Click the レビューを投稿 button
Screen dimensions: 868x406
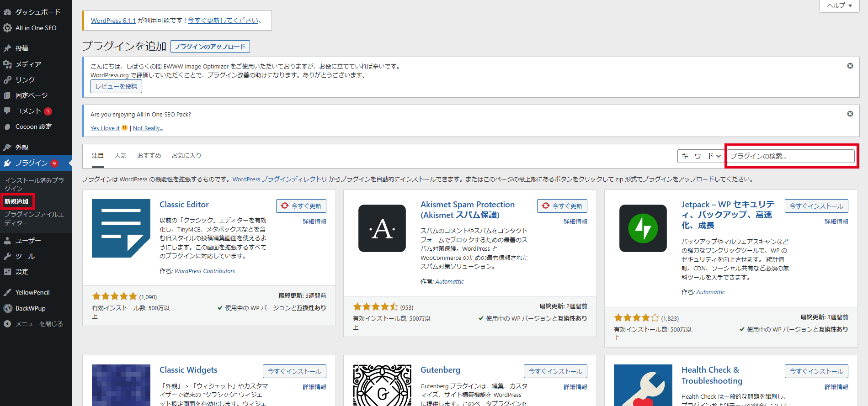pos(116,86)
